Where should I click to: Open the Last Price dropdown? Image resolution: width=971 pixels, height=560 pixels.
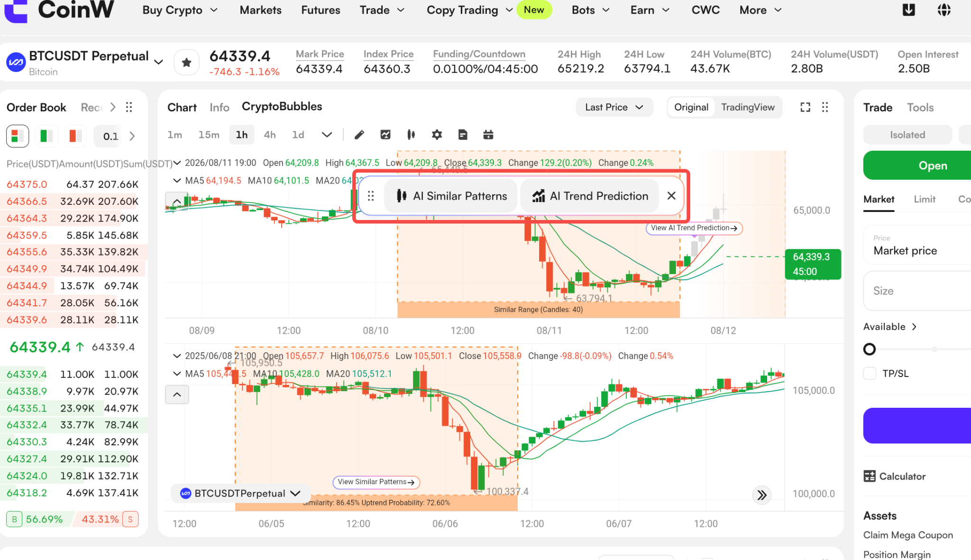coord(614,107)
